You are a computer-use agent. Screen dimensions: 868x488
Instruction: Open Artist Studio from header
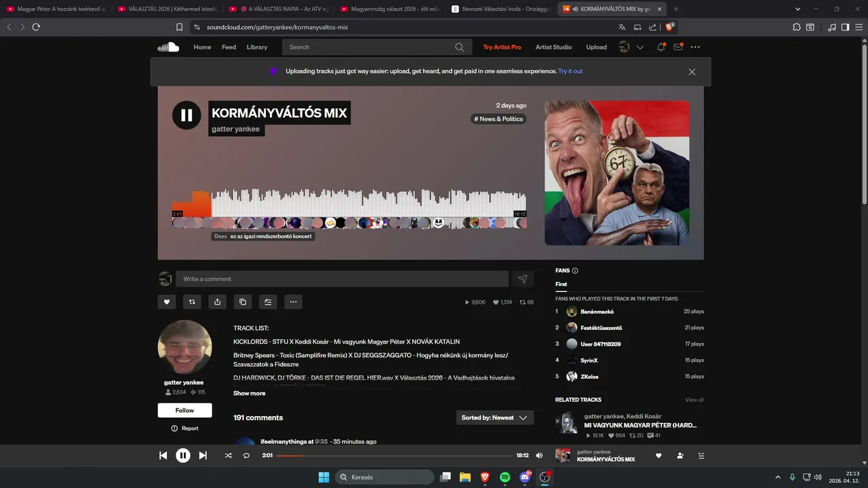(x=553, y=47)
